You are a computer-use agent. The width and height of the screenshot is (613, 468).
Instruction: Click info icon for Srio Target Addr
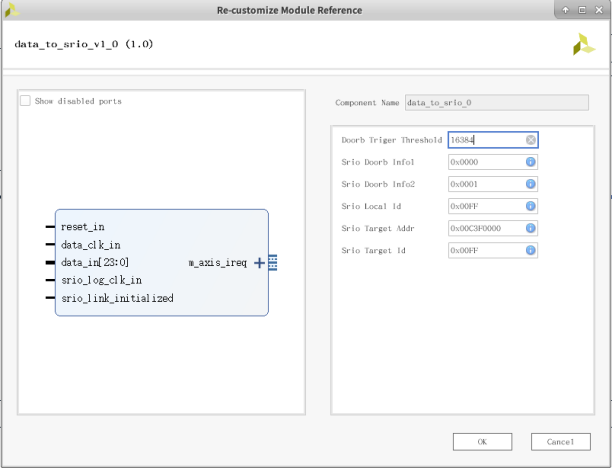tap(531, 228)
